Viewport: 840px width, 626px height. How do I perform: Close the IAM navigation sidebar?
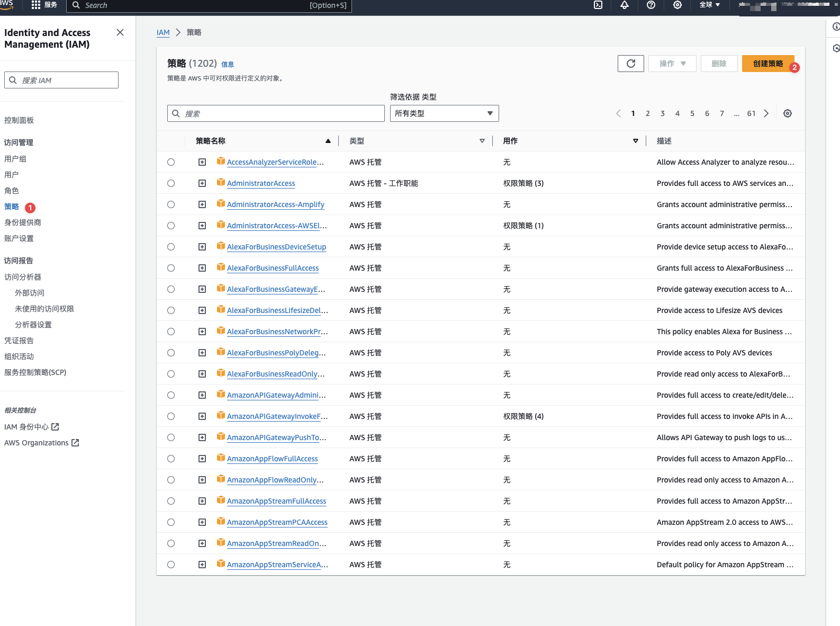click(120, 32)
